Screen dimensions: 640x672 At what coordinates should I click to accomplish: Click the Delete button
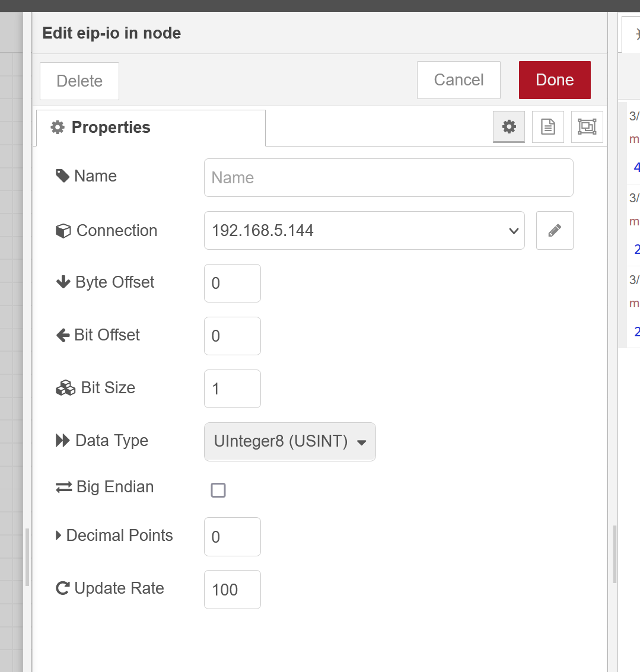click(79, 81)
